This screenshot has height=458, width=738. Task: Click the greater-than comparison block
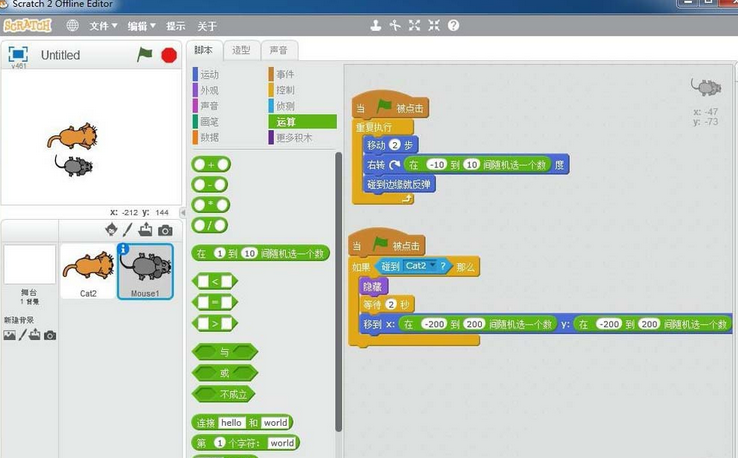click(x=215, y=323)
